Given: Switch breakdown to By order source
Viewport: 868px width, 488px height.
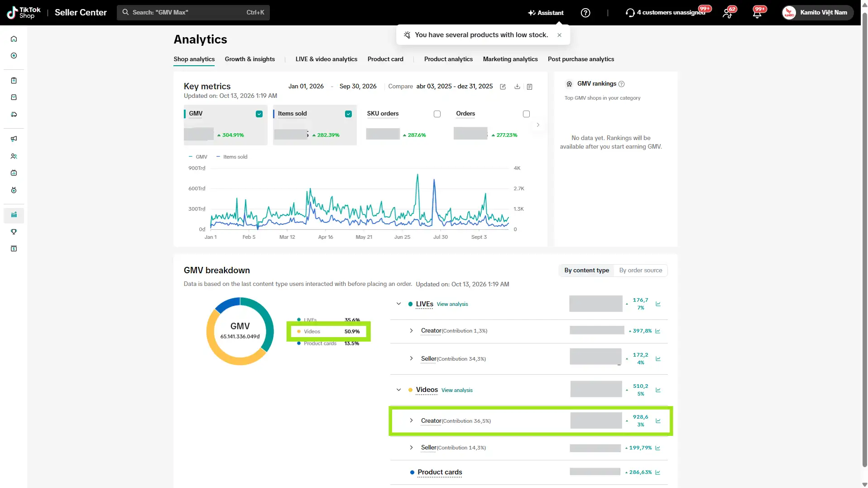Looking at the screenshot, I should point(640,271).
